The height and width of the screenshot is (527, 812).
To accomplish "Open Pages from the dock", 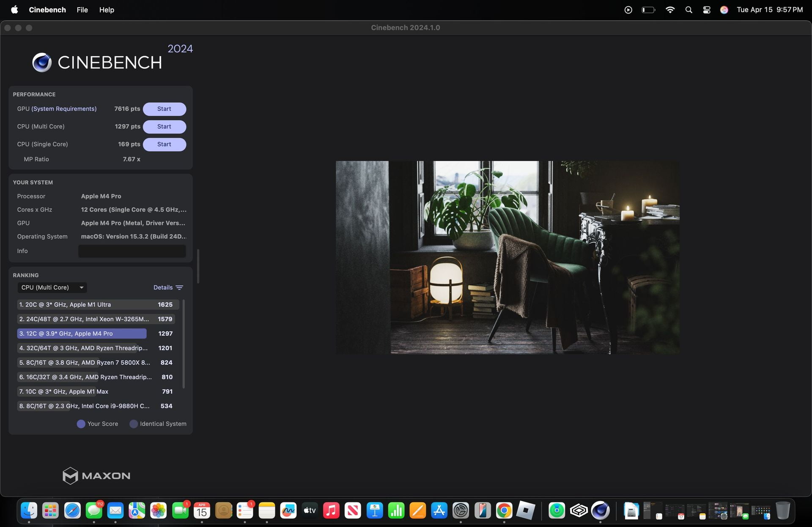I will (x=418, y=511).
